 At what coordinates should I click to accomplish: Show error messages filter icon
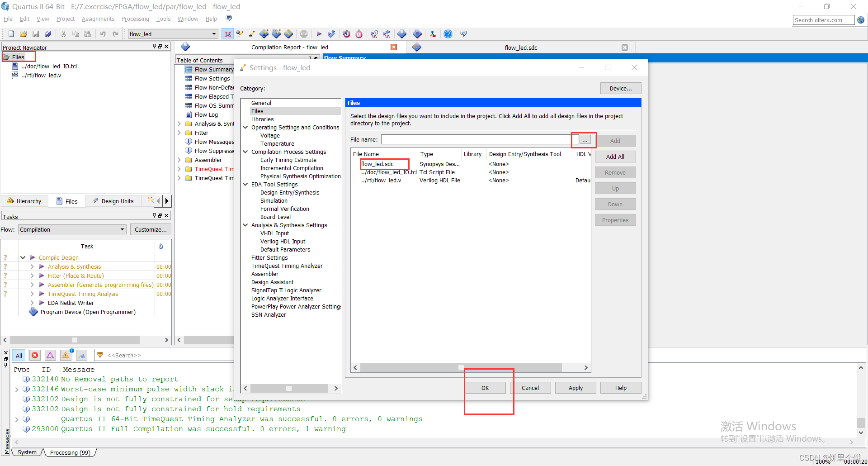click(35, 356)
